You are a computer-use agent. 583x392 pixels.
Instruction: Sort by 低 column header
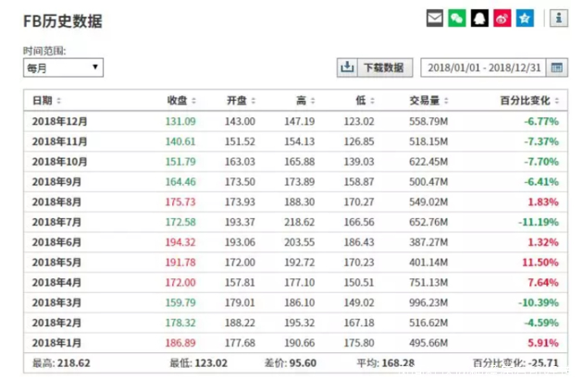tap(365, 101)
